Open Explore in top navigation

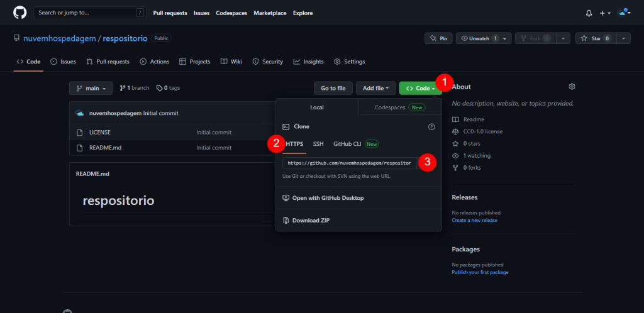click(x=303, y=13)
